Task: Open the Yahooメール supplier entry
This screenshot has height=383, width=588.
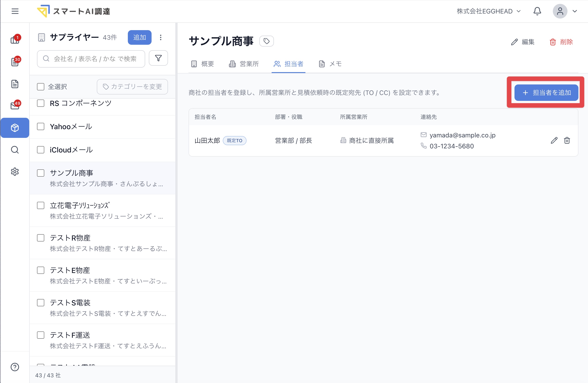Action: pos(102,127)
